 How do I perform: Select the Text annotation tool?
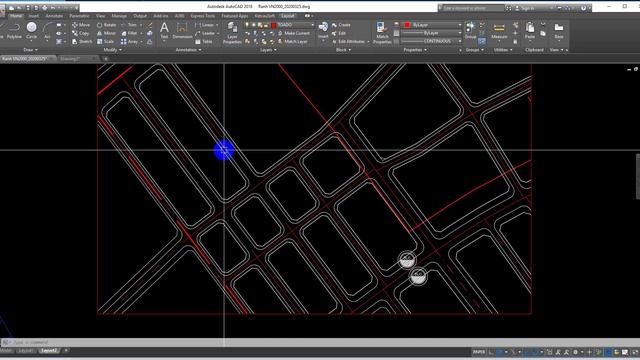[x=164, y=31]
